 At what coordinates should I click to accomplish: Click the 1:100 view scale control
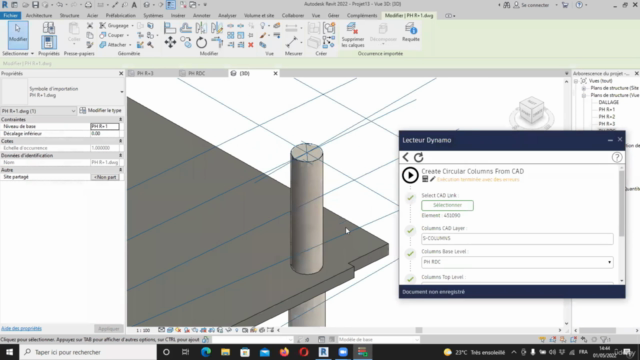click(x=143, y=330)
